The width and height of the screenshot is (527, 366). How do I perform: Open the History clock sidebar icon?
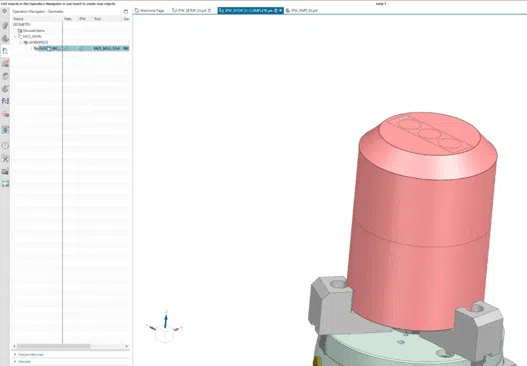point(5,146)
